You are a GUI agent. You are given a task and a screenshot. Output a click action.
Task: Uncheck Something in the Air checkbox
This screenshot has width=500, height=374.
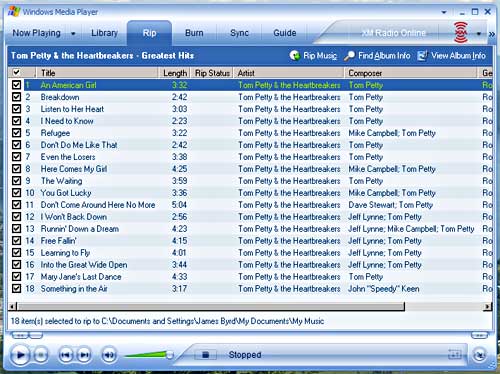(x=16, y=289)
